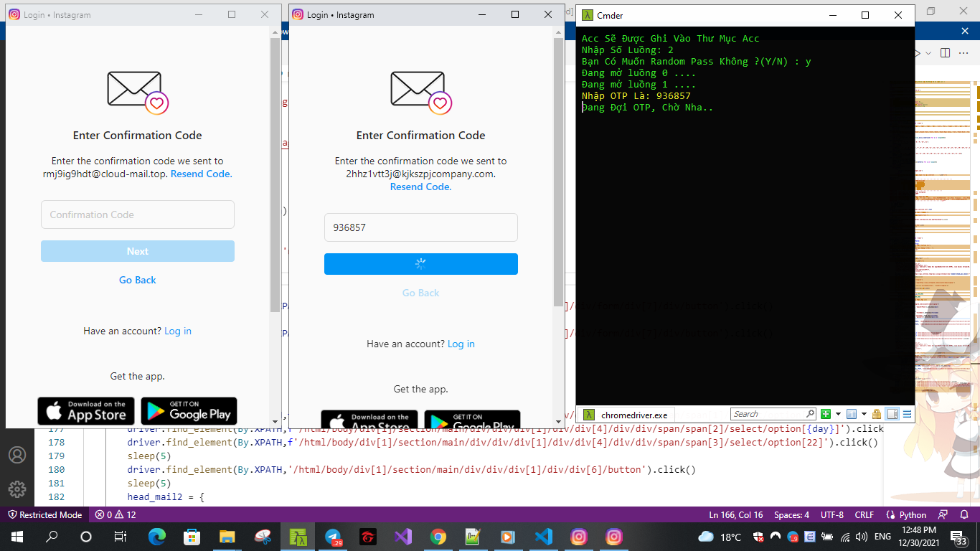Click Resend Code for rmj9ig9hdt@cloud-mail.top
The height and width of the screenshot is (551, 980).
point(201,174)
